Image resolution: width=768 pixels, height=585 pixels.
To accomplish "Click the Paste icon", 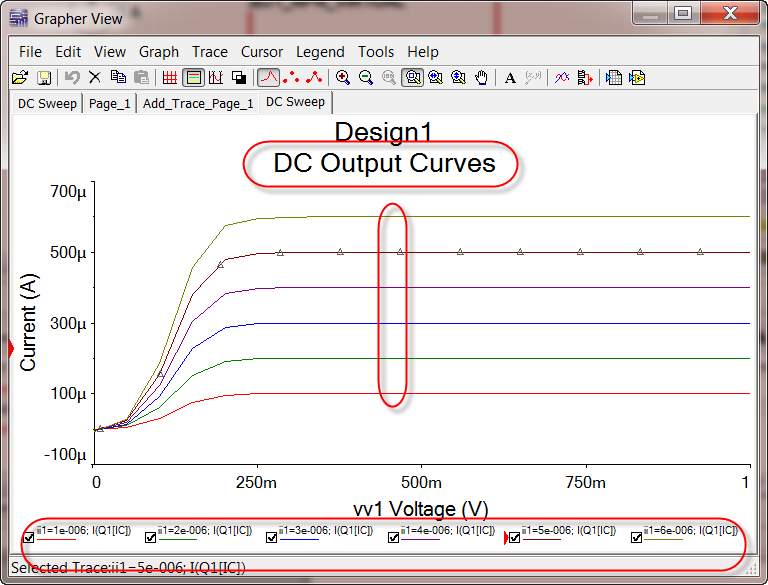I will 142,77.
